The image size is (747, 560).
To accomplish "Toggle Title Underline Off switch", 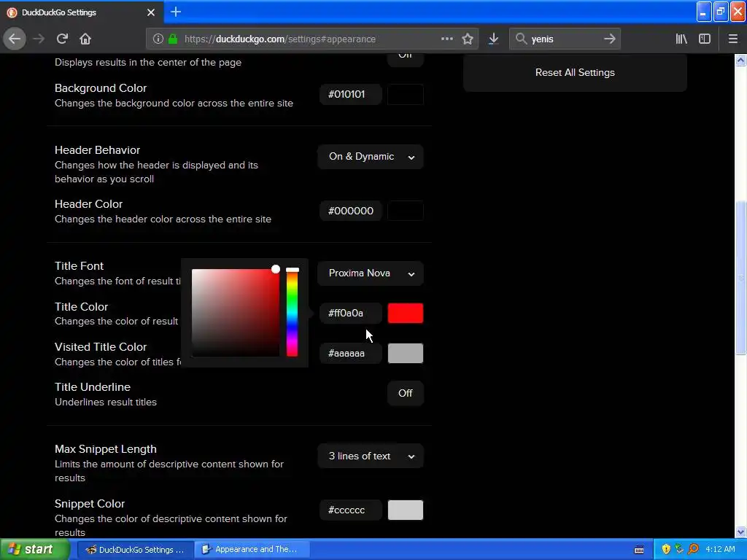I will tap(406, 393).
